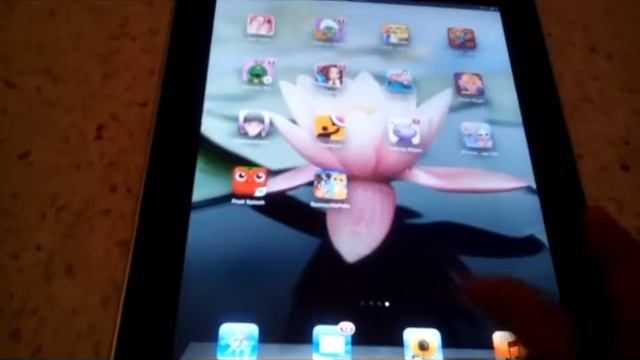Image resolution: width=640 pixels, height=360 pixels.
Task: Launch the red-haired girl game app
Action: pos(330,76)
